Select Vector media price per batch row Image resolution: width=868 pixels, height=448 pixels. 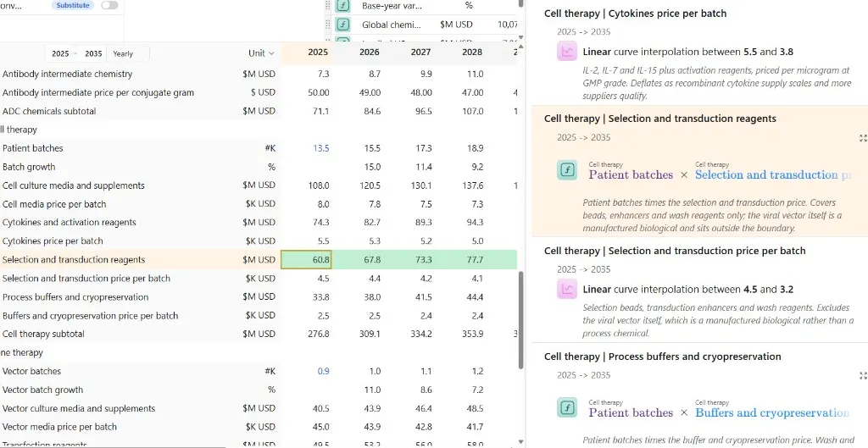[x=60, y=427]
